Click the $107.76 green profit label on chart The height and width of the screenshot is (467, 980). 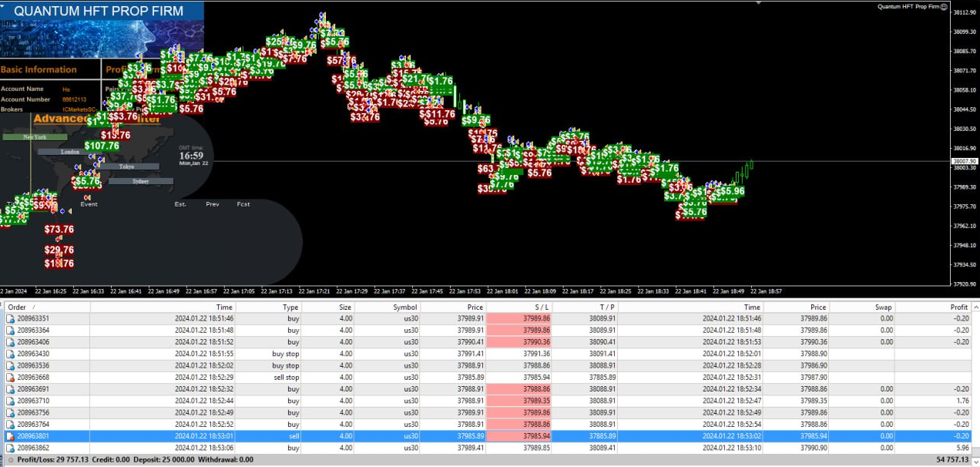click(102, 146)
